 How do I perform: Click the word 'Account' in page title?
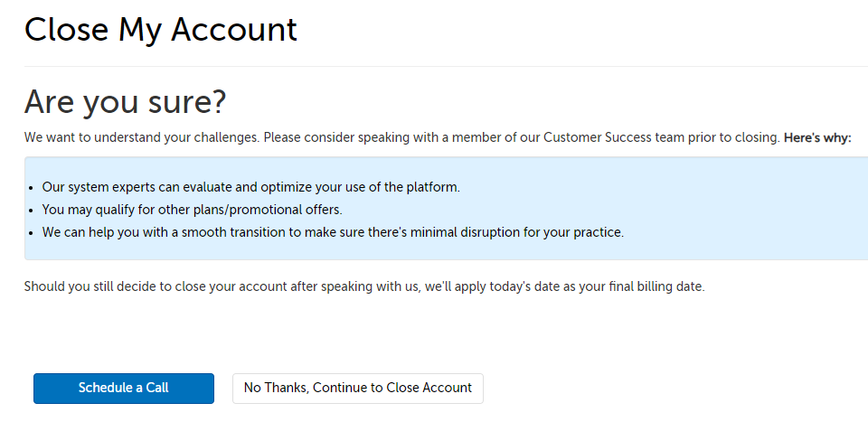(x=233, y=29)
